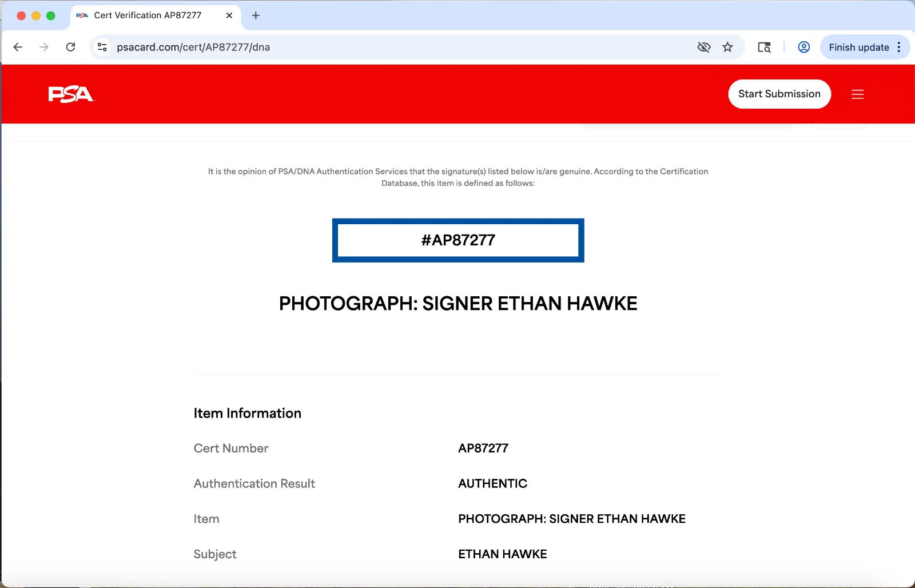This screenshot has width=915, height=588.
Task: Click the Item label
Action: tap(206, 519)
